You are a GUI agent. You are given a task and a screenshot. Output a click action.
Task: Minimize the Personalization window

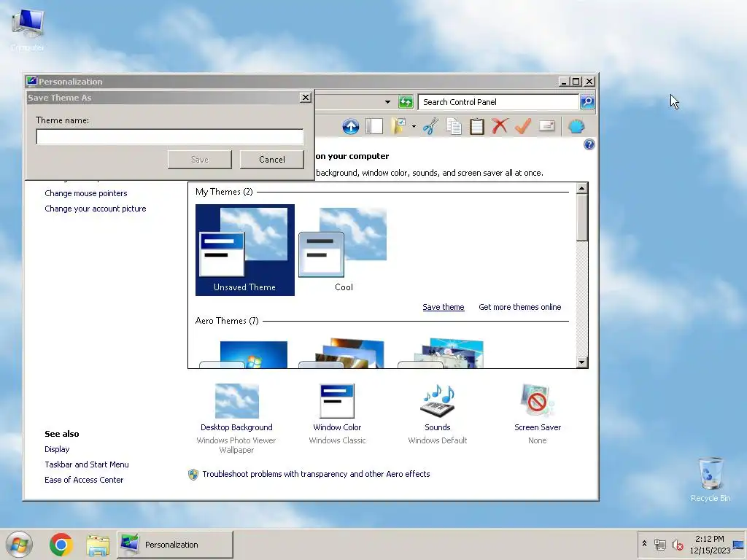(x=564, y=82)
